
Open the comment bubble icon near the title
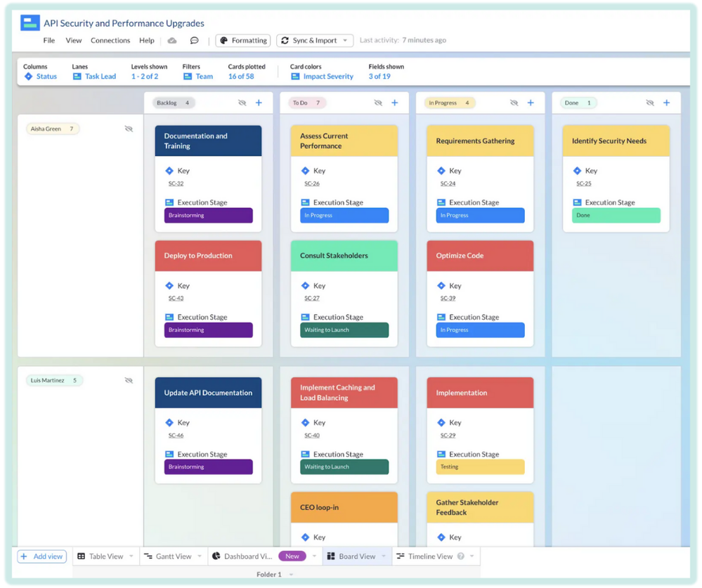[193, 41]
